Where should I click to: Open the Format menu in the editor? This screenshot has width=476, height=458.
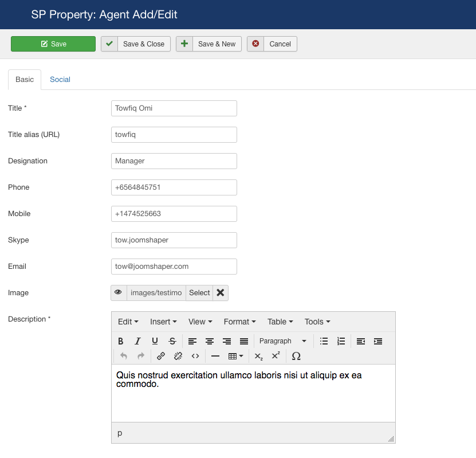click(239, 322)
